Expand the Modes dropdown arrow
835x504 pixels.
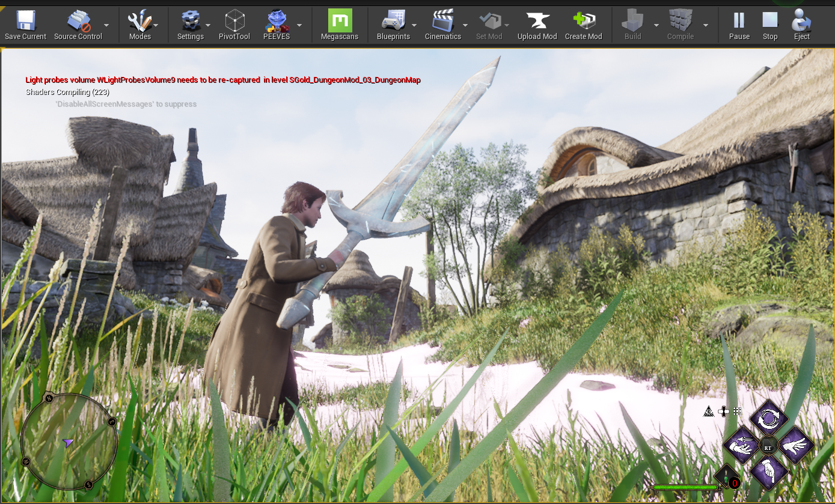tap(156, 25)
